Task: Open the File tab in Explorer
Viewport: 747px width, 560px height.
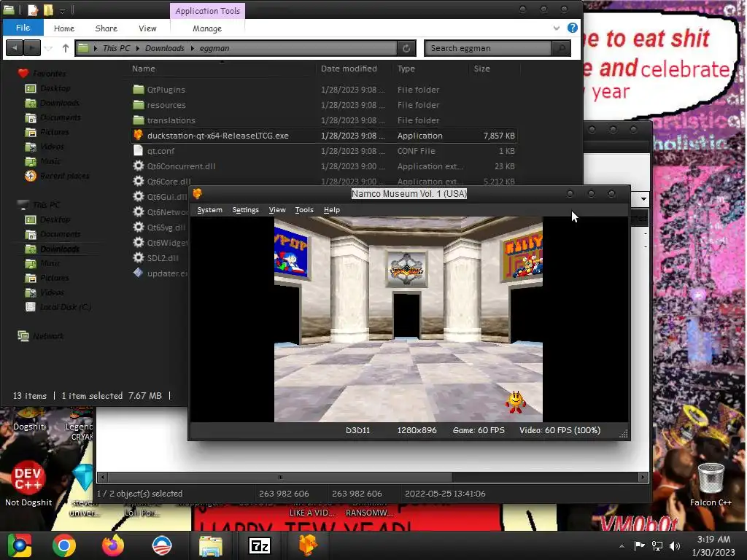Action: tap(23, 28)
